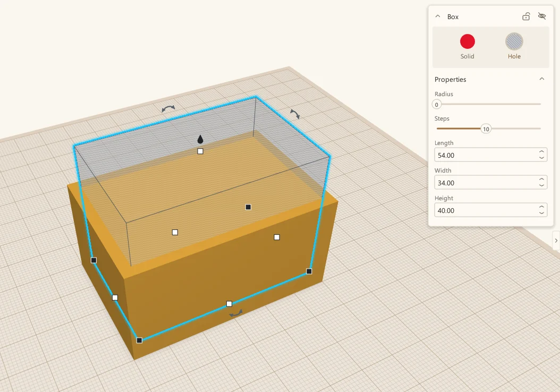
Task: Collapse the Box panel chevron
Action: pos(437,16)
